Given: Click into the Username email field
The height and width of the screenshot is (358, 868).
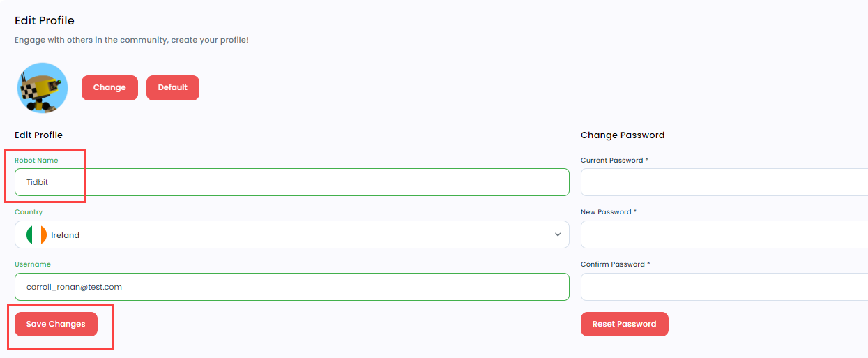Looking at the screenshot, I should point(292,287).
